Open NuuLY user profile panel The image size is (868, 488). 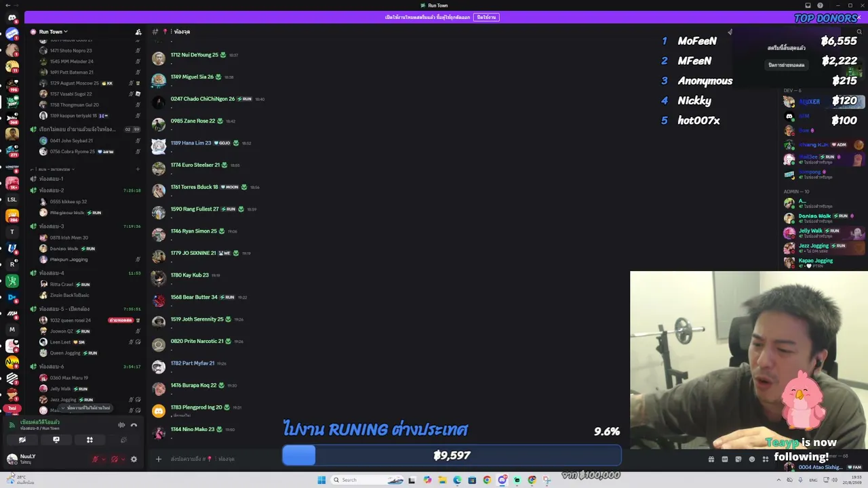coord(22,459)
